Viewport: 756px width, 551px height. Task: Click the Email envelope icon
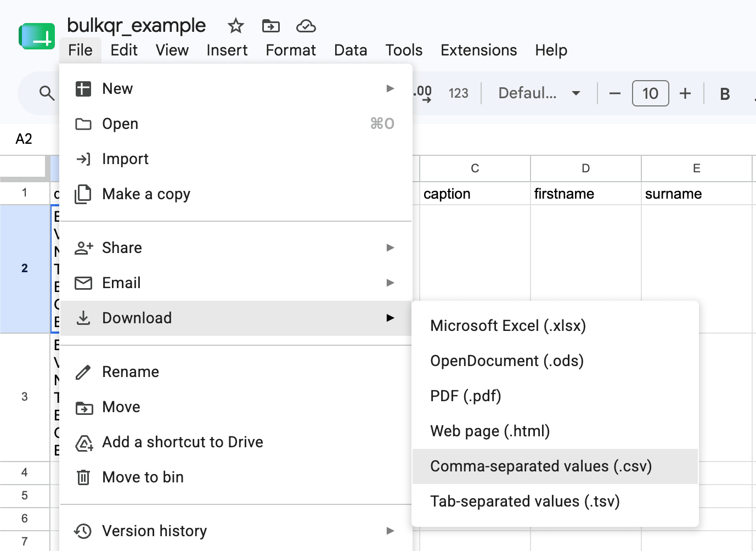pos(83,283)
